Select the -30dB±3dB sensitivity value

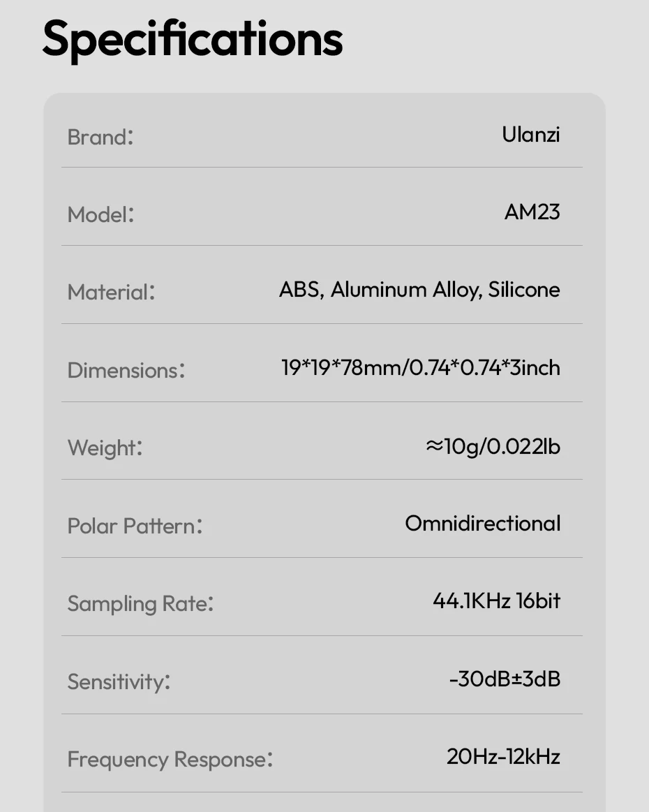coord(505,679)
